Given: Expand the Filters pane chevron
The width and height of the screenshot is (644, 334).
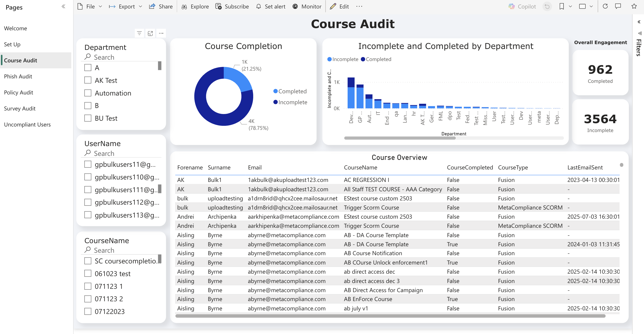Looking at the screenshot, I should (x=639, y=22).
